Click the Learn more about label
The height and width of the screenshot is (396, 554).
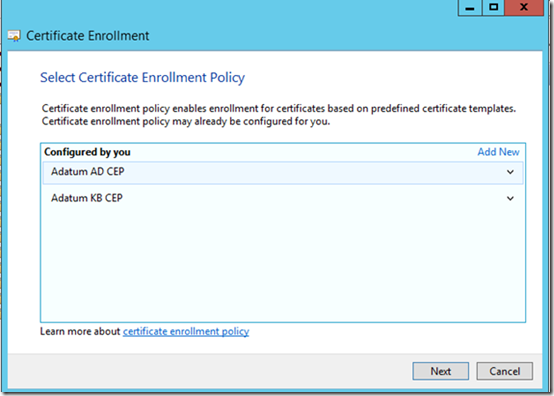click(x=80, y=332)
